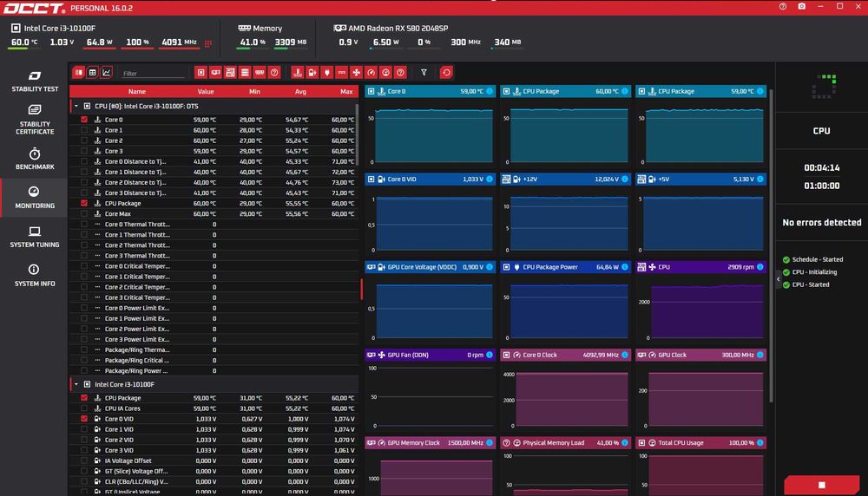Toggle the motherboard sensors filter icon
The image size is (868, 496).
coord(230,73)
